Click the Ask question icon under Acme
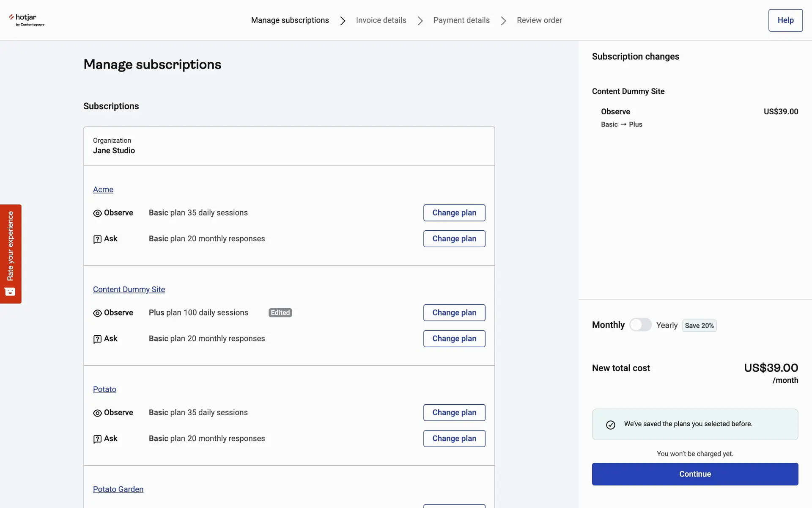 pos(97,239)
